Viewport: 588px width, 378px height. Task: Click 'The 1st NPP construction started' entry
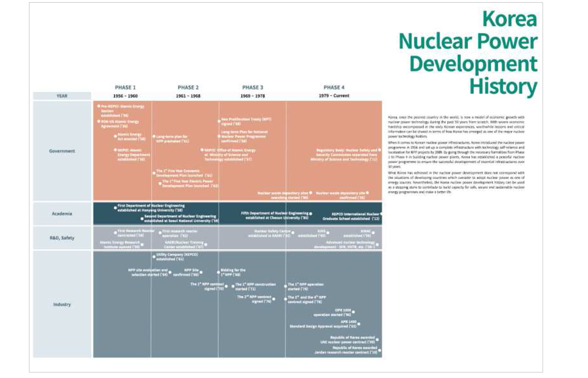pos(254,286)
